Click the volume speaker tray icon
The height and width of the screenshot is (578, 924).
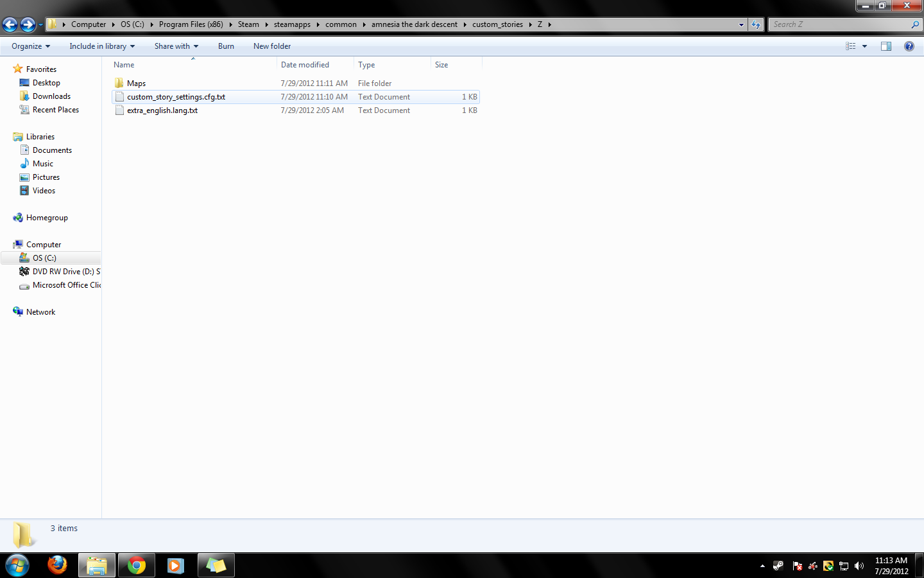click(x=859, y=566)
